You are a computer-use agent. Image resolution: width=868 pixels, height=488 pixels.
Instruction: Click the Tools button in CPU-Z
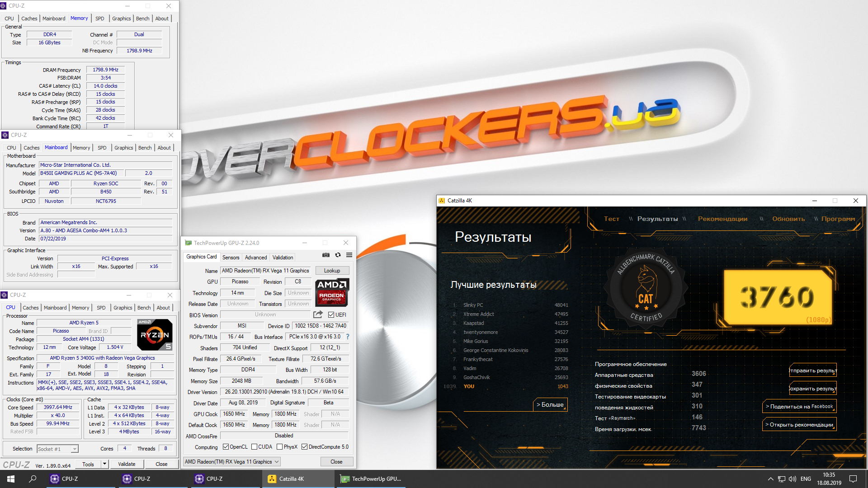pos(88,464)
